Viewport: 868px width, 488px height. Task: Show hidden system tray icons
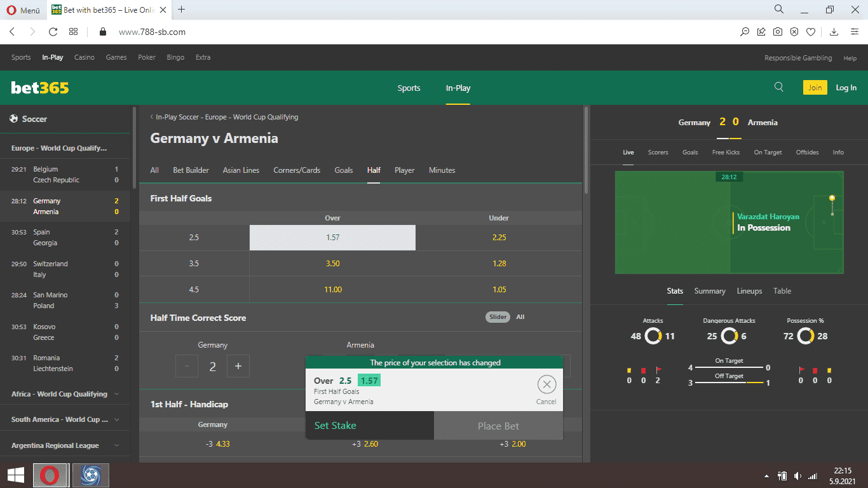(767, 476)
